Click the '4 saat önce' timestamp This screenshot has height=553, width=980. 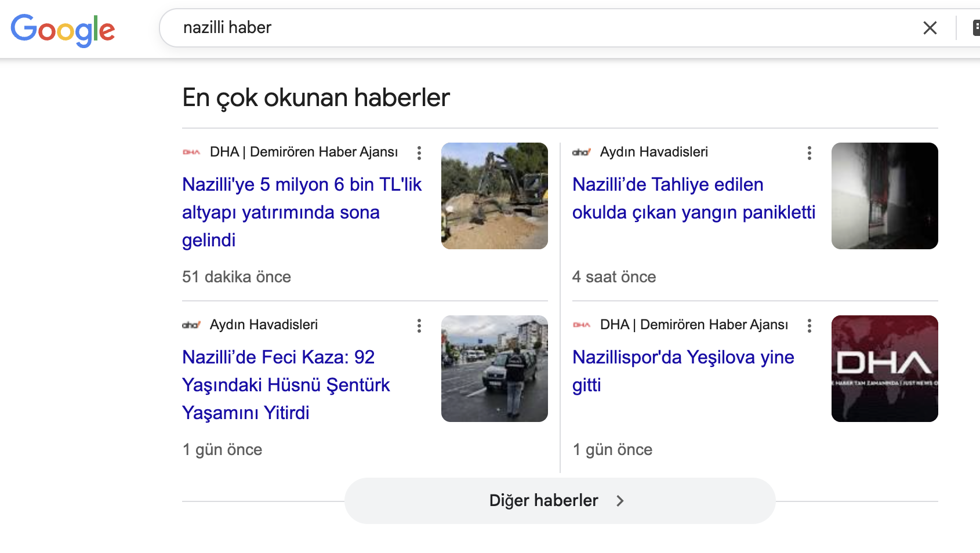pos(614,277)
